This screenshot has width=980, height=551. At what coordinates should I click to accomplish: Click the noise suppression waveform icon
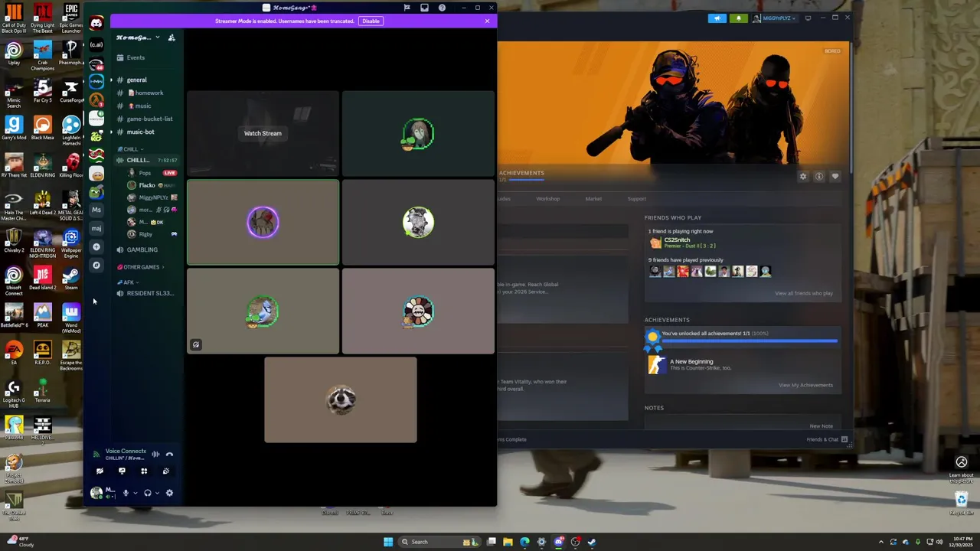point(155,454)
